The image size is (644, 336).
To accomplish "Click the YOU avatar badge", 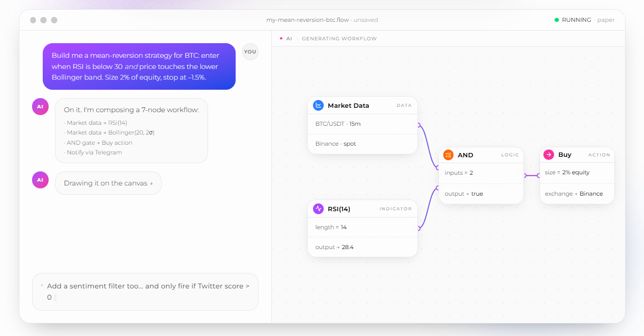I will [x=250, y=51].
